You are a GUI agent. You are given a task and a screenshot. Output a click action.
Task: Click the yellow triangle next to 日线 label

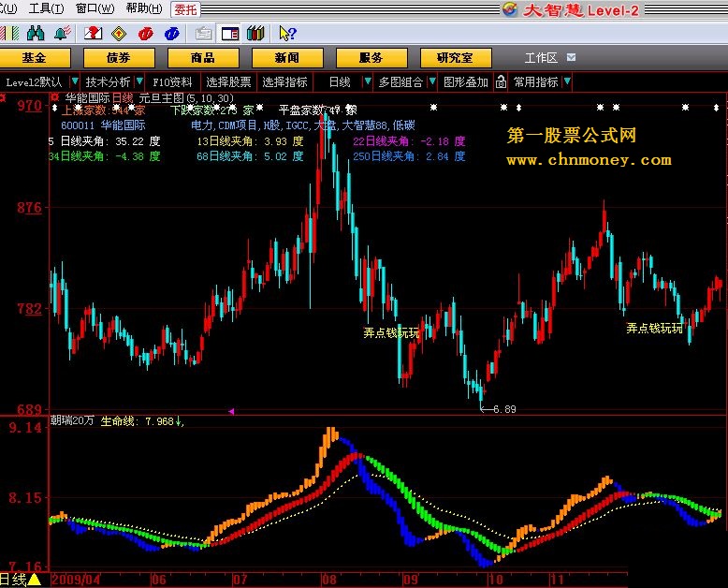[35, 580]
